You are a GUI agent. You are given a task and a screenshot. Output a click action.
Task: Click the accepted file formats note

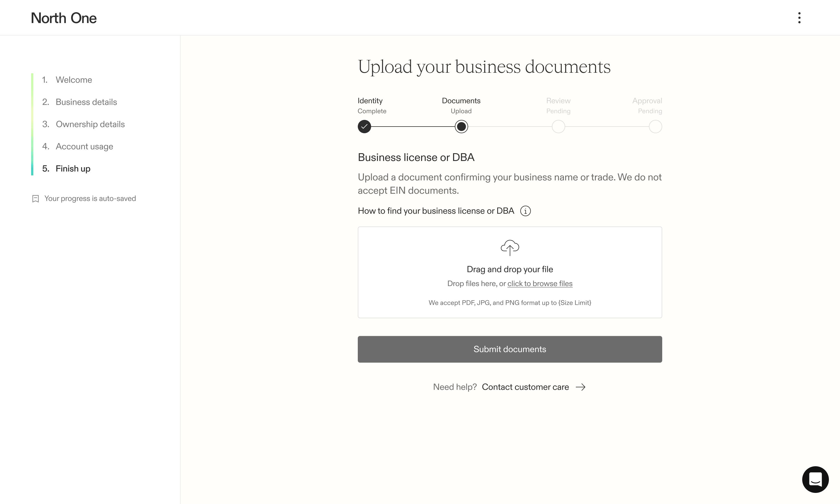[x=509, y=303]
